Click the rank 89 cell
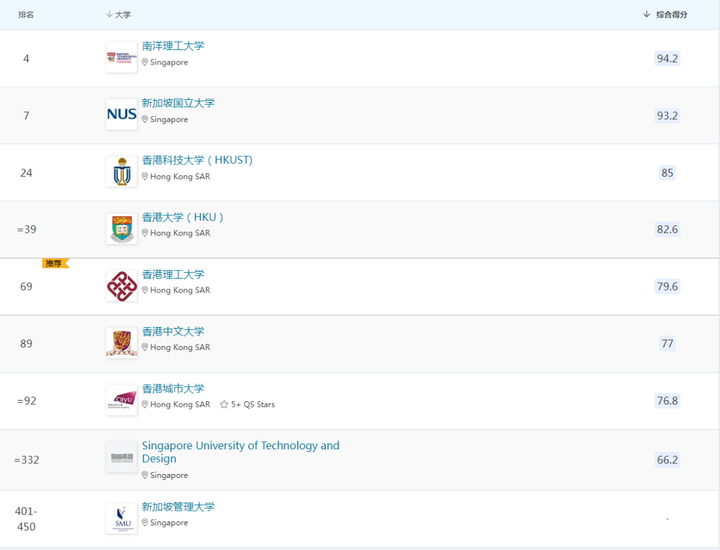The height and width of the screenshot is (550, 720). (26, 343)
